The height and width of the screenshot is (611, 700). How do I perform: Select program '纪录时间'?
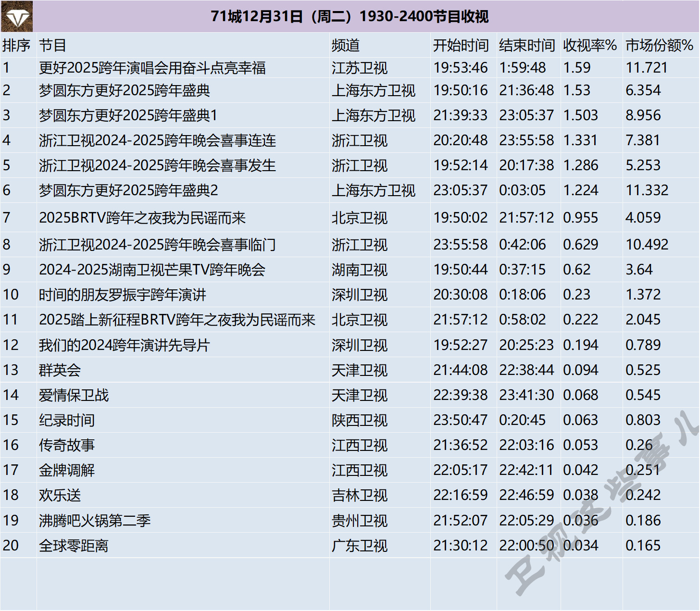[x=67, y=420]
